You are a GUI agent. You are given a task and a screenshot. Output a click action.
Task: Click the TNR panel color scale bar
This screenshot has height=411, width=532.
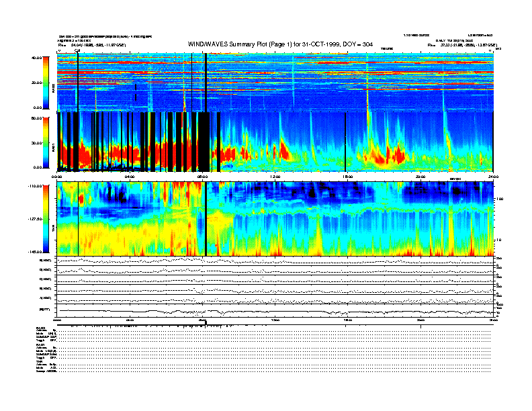tap(46, 219)
